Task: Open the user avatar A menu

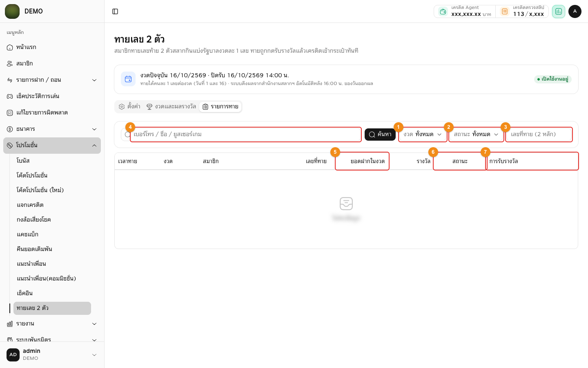Action: 575,11
